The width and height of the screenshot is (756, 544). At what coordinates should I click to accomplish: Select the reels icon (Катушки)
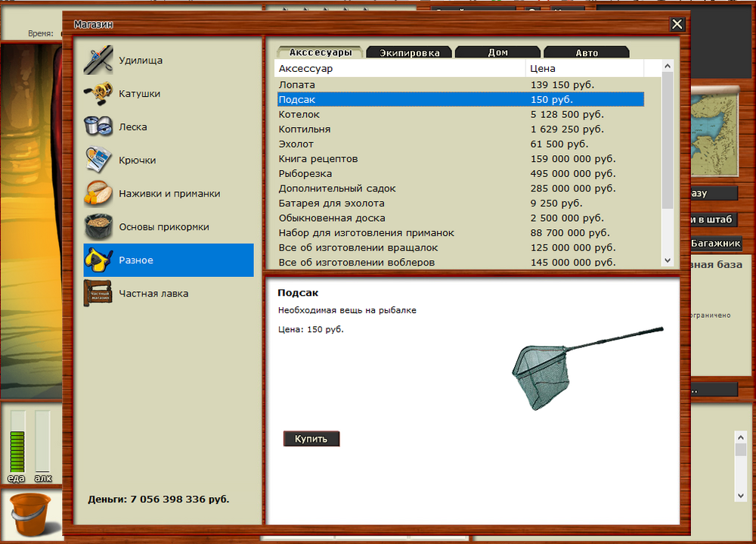click(x=98, y=94)
